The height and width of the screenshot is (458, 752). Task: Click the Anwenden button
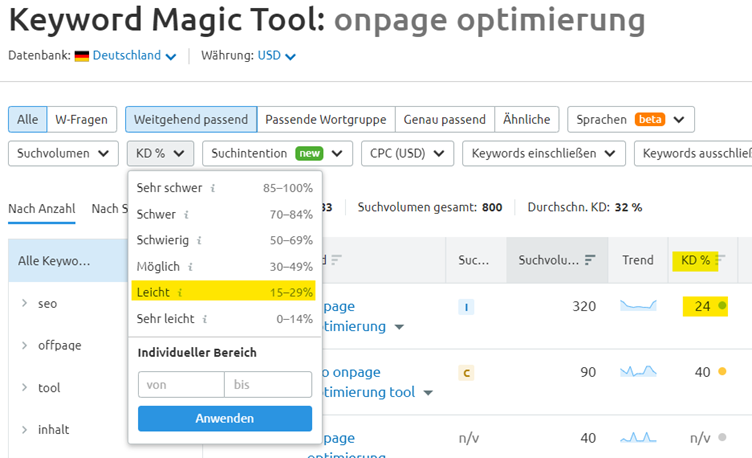(x=225, y=419)
